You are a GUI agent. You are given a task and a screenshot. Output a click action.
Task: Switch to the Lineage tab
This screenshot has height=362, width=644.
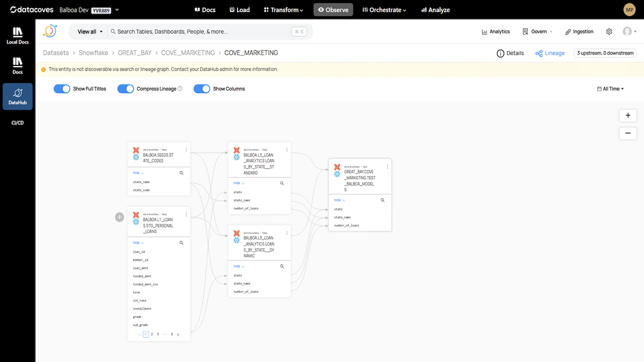click(x=550, y=53)
